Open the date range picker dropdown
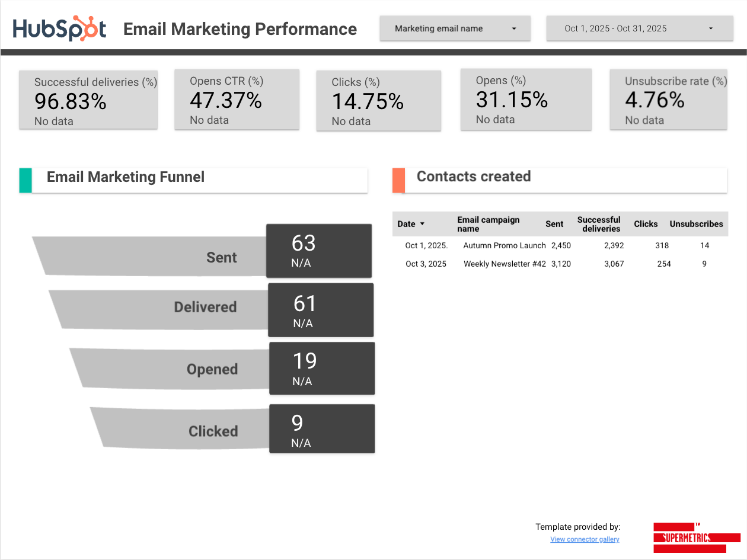This screenshot has width=747, height=560. click(637, 28)
